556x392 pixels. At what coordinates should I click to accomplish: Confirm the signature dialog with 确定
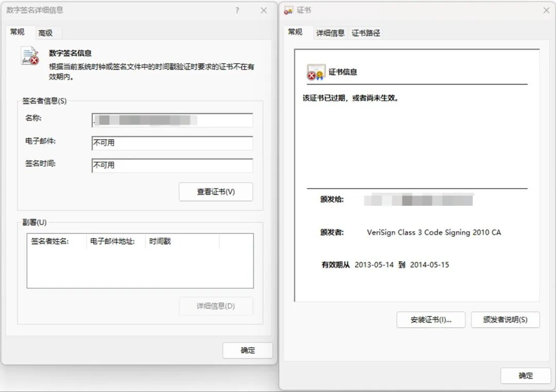pos(248,350)
